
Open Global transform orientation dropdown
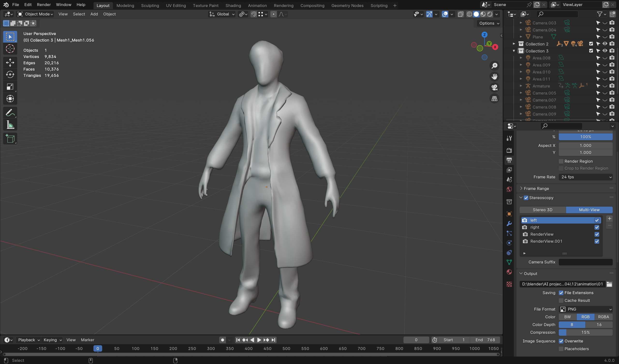click(x=222, y=14)
